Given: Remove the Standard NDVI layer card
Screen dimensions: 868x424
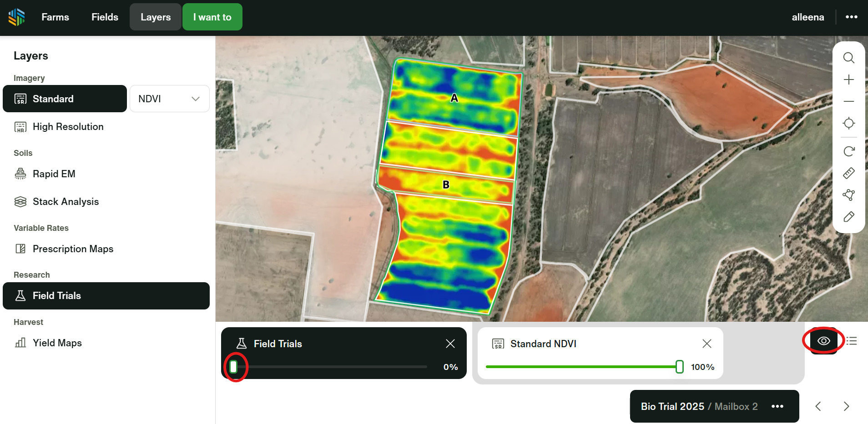Looking at the screenshot, I should coord(707,344).
